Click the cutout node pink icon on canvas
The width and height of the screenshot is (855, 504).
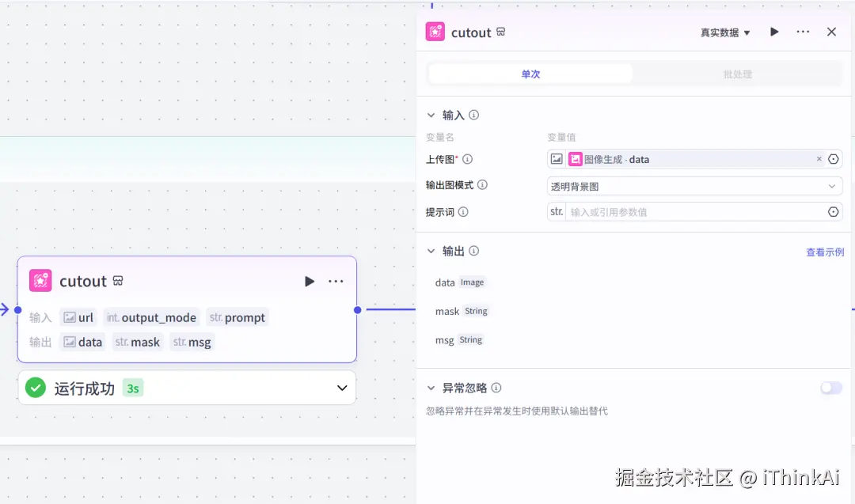pyautogui.click(x=40, y=281)
